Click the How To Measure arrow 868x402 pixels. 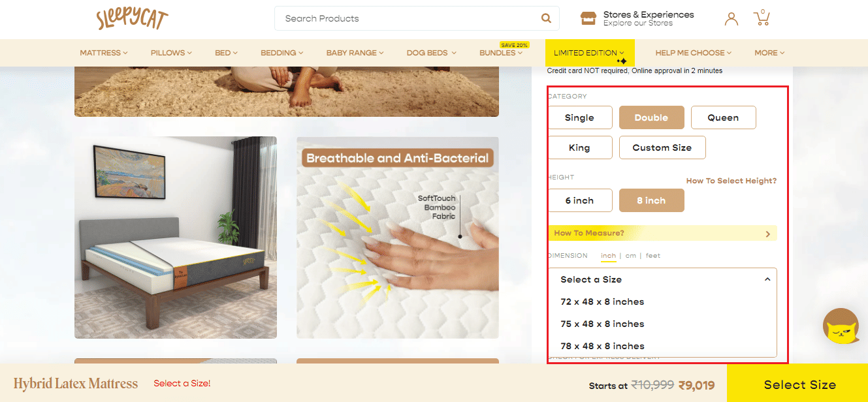click(767, 234)
